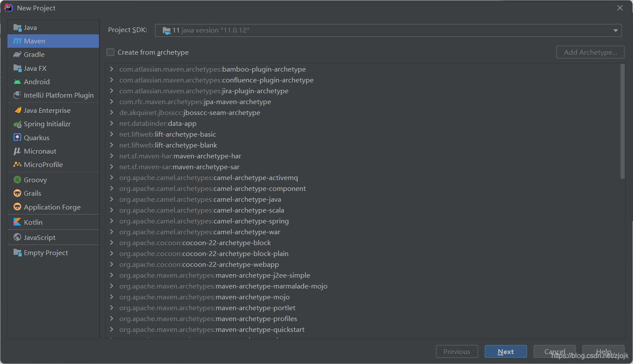Click the Spring Initializr icon
Image resolution: width=633 pixels, height=364 pixels.
(x=17, y=124)
